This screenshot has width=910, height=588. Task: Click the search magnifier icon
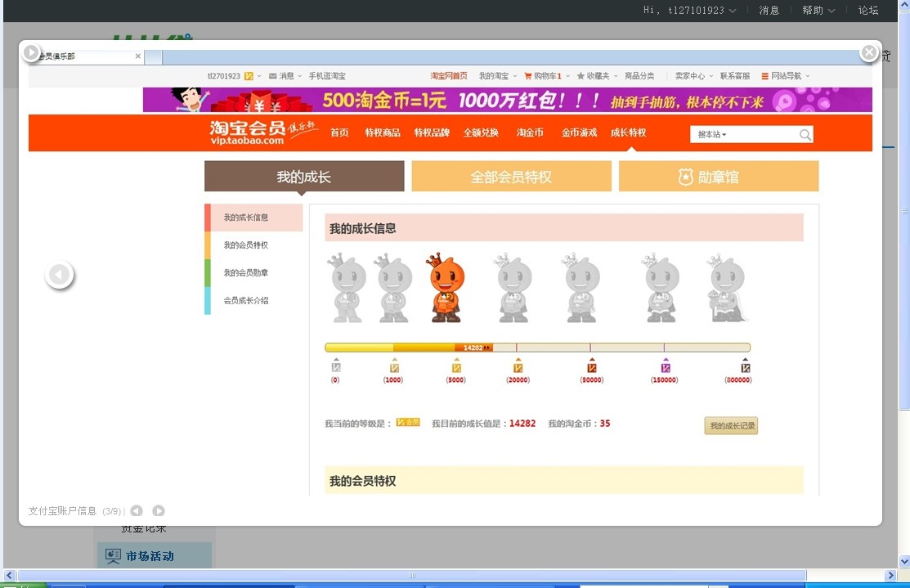(x=805, y=135)
